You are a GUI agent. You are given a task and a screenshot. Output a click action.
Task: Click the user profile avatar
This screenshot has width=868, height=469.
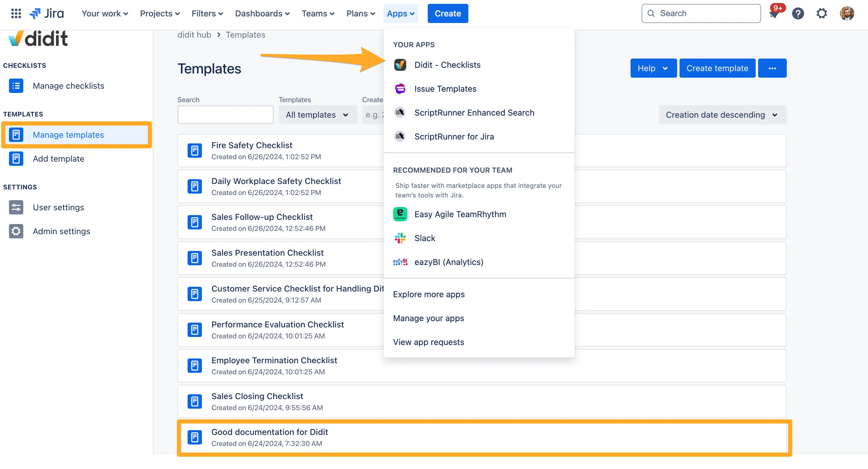[846, 13]
